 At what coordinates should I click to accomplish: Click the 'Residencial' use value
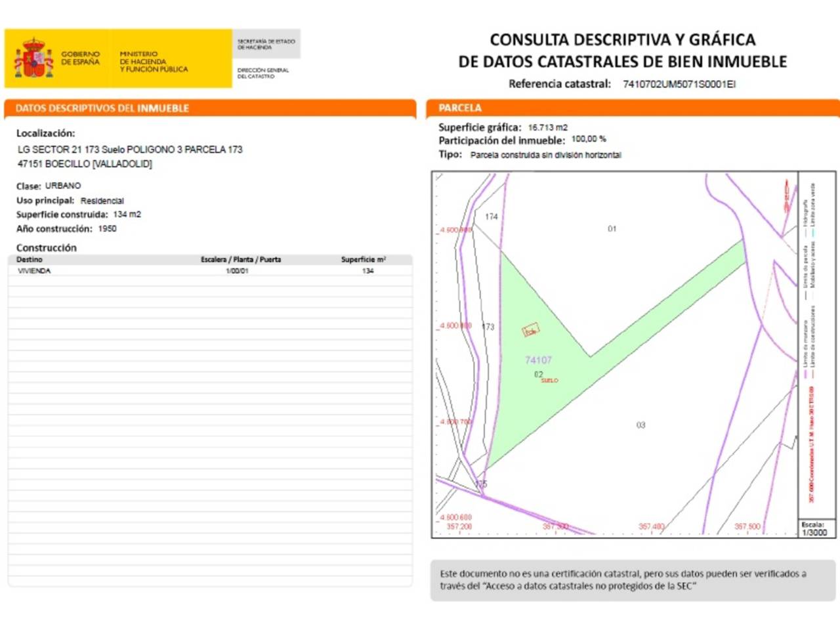tap(102, 201)
